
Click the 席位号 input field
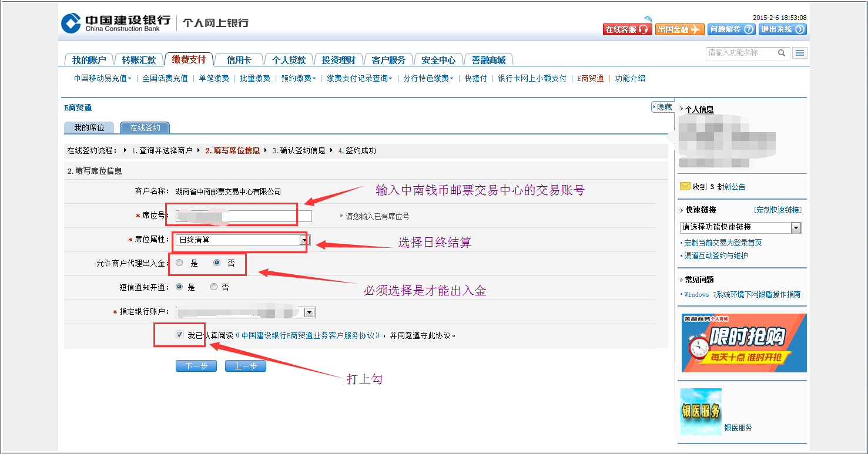(x=243, y=216)
